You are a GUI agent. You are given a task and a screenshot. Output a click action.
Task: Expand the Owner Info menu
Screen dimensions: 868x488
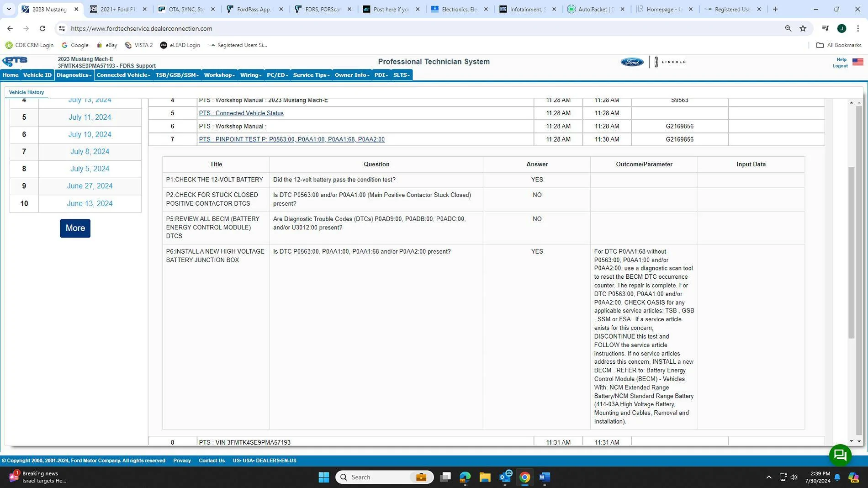tap(352, 75)
